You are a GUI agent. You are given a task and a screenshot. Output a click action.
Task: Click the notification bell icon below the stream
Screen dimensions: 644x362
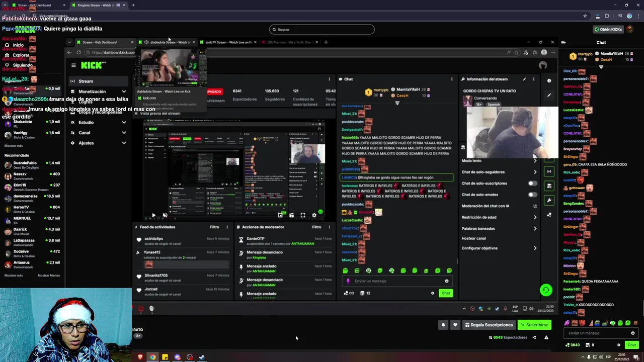tap(443, 325)
